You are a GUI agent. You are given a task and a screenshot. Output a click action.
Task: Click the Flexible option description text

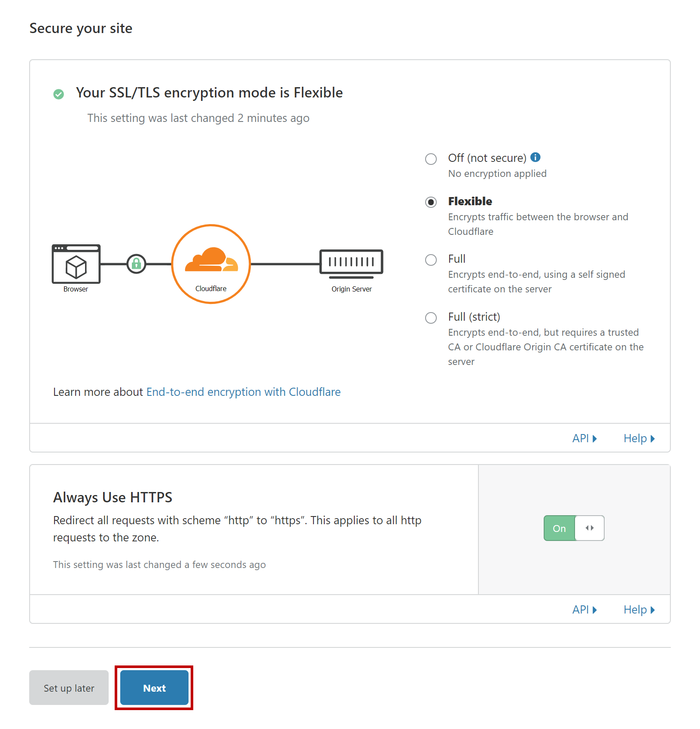pos(538,224)
